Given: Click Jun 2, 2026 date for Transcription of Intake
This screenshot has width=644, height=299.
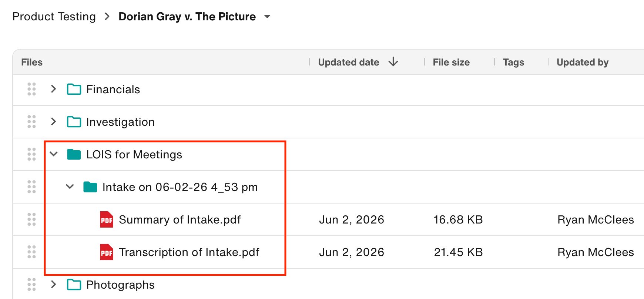Looking at the screenshot, I should pos(352,252).
